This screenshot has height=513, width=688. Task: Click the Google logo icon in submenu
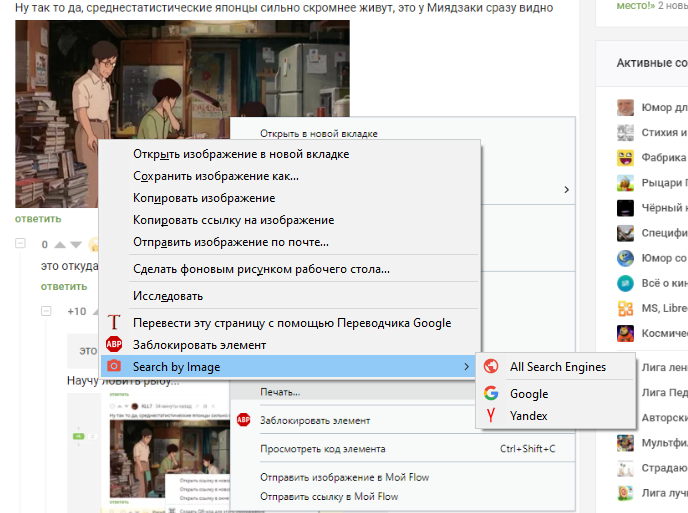coord(491,393)
